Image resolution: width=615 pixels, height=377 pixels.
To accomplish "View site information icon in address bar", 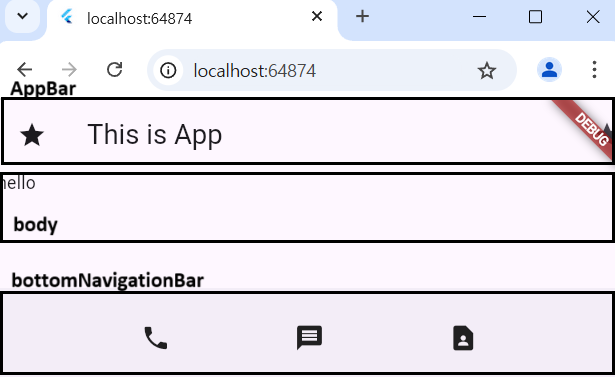I will click(168, 71).
